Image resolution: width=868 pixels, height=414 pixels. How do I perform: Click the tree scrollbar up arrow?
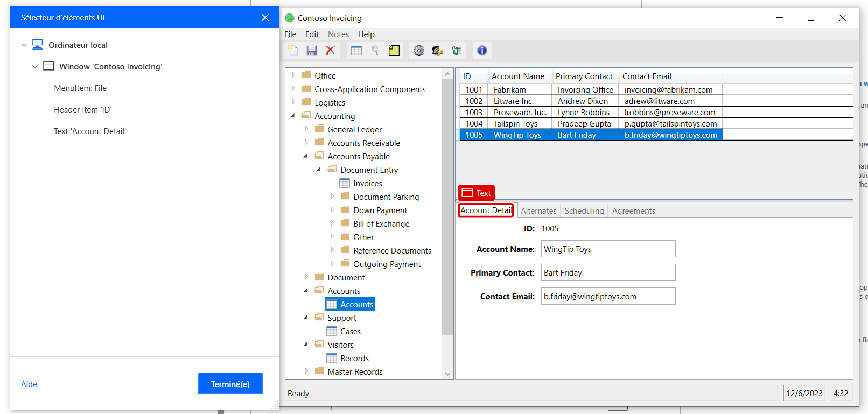tap(447, 73)
